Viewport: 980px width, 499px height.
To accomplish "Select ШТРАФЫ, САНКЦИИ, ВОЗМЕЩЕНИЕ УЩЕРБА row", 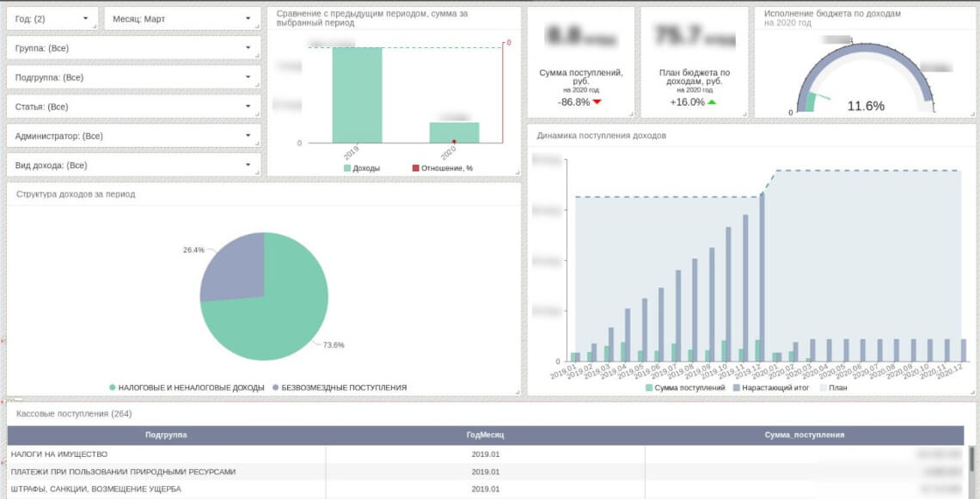I will (486, 489).
